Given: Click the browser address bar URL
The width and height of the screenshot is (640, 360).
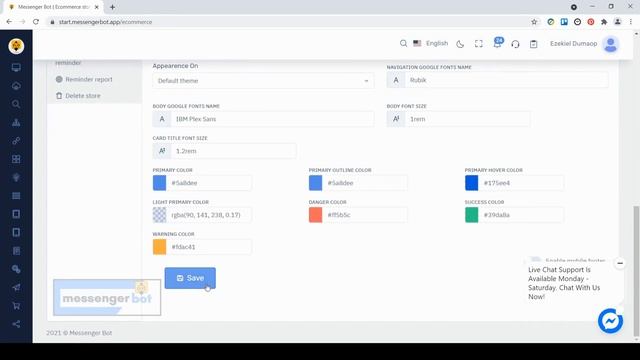Looking at the screenshot, I should coord(105,22).
